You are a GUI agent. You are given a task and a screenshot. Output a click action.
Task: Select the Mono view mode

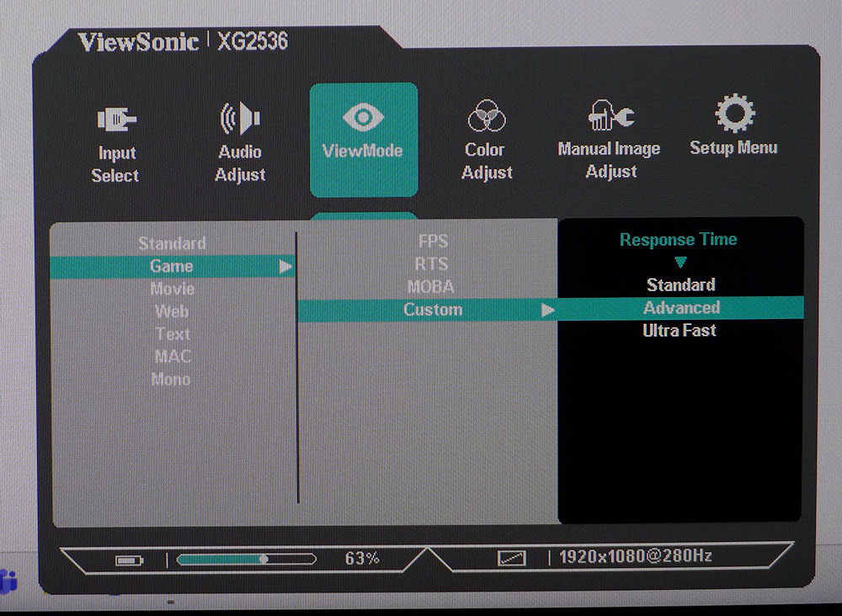tap(171, 379)
